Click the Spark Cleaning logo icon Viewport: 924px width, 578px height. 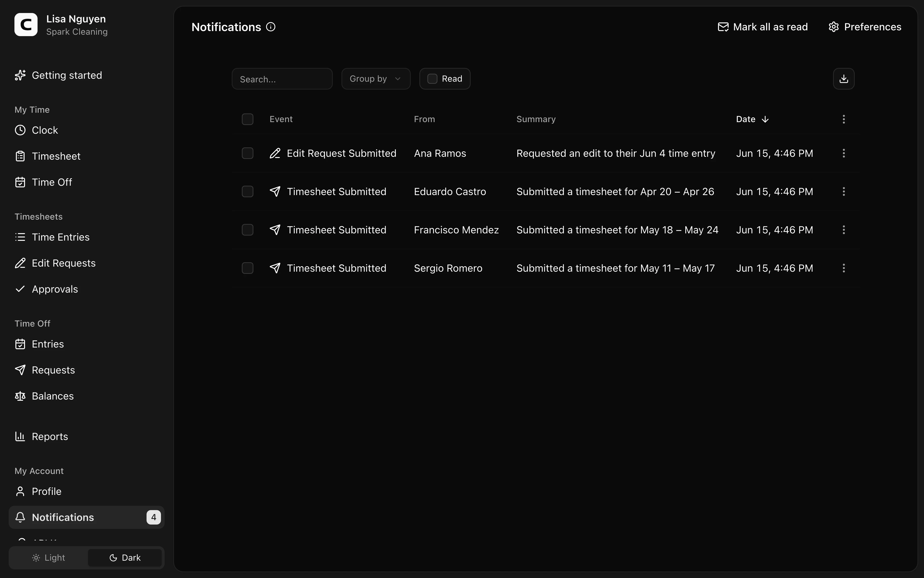26,25
